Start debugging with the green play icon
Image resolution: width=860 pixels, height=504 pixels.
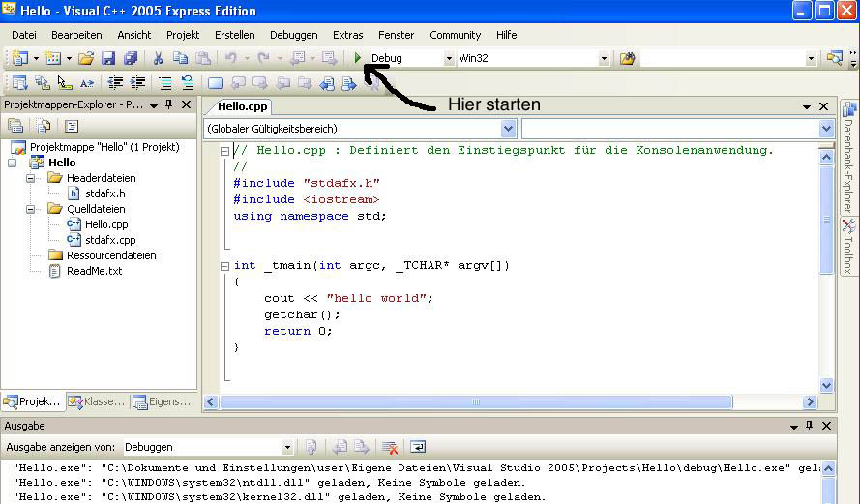click(x=358, y=58)
